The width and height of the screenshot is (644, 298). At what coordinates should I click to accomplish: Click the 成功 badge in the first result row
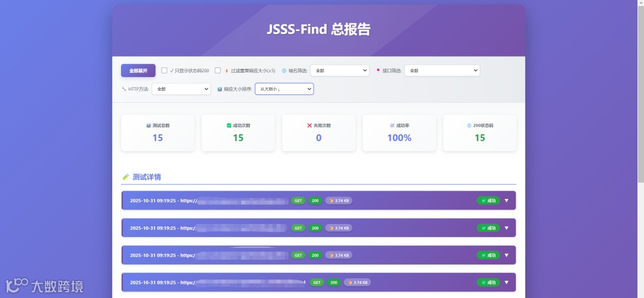(x=488, y=201)
